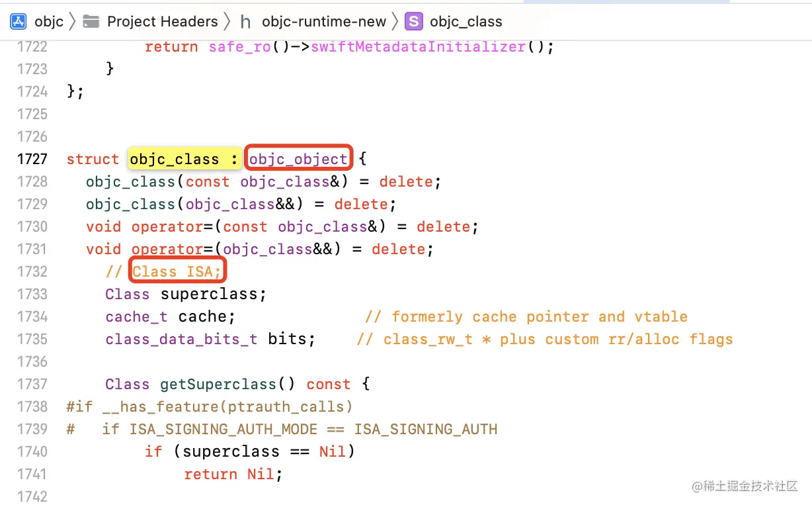Viewport: 812px width, 507px height.
Task: Click '(superclass == Nil)' condition on line 1740
Action: click(x=264, y=451)
